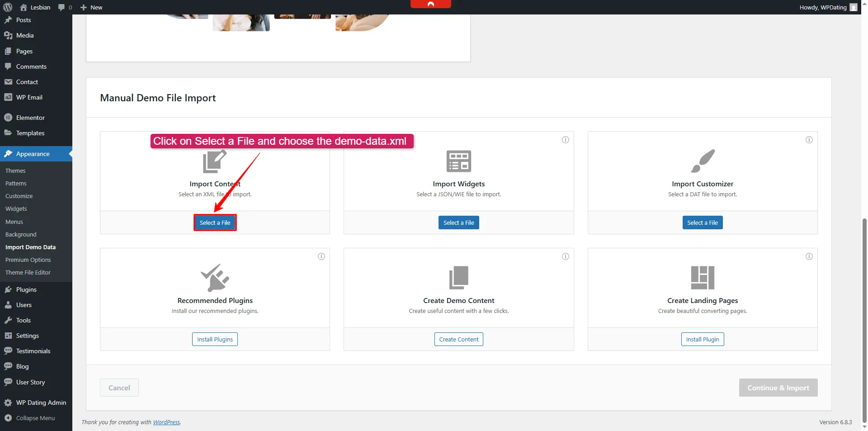
Task: Click the Create Content button
Action: pos(458,339)
